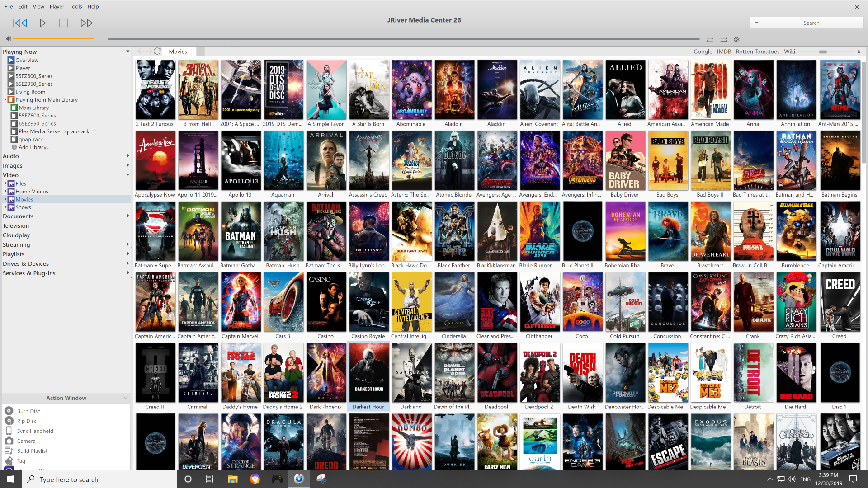Mute volume via speaker icon
868x488 pixels.
click(8, 39)
